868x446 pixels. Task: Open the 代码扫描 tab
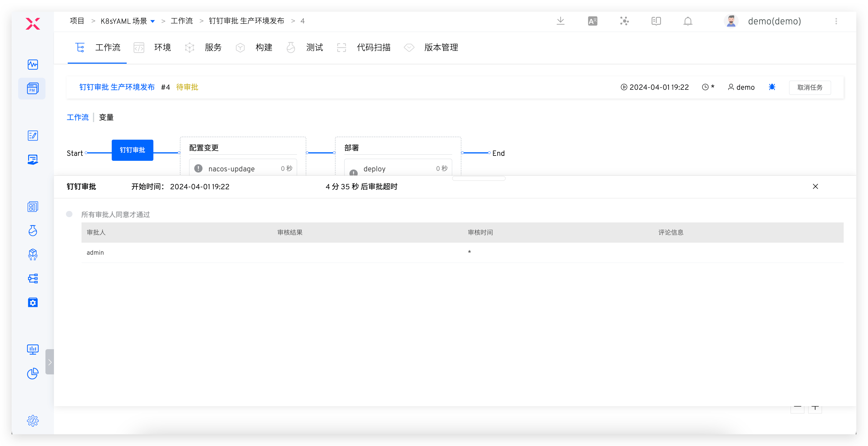373,48
